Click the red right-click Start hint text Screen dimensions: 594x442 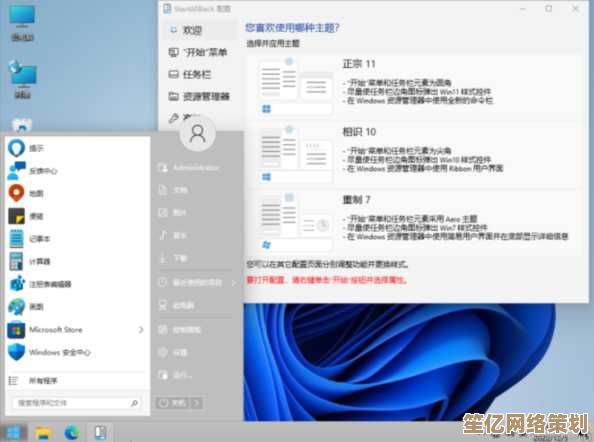(x=327, y=280)
